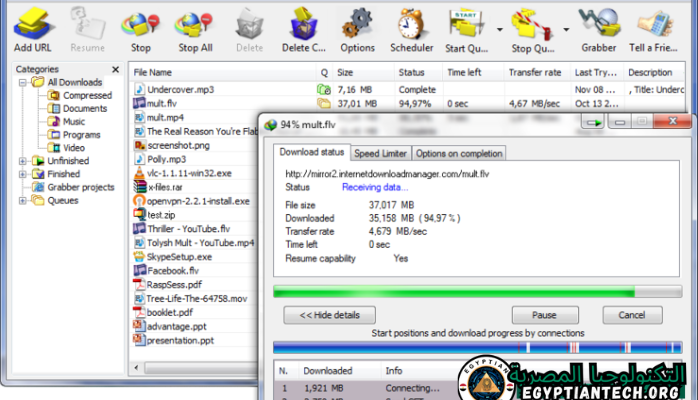The height and width of the screenshot is (400, 698).
Task: Open the Options on completion tab
Action: 459,154
